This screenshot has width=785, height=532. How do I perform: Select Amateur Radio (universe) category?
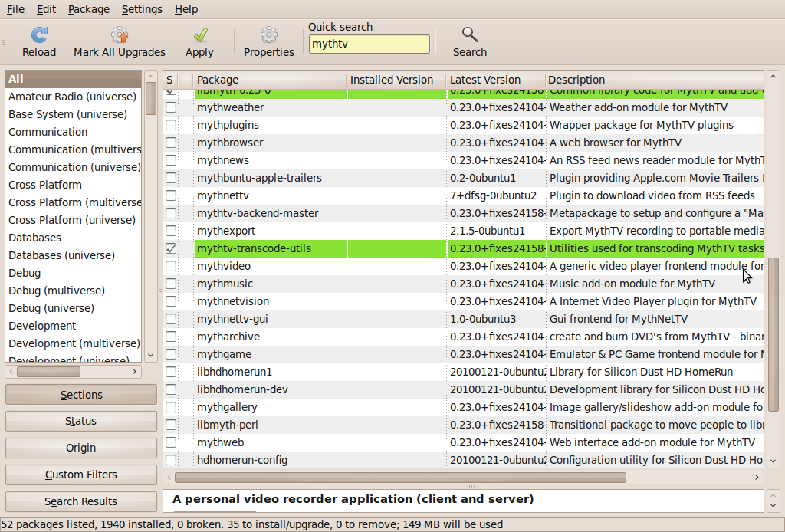tap(73, 97)
